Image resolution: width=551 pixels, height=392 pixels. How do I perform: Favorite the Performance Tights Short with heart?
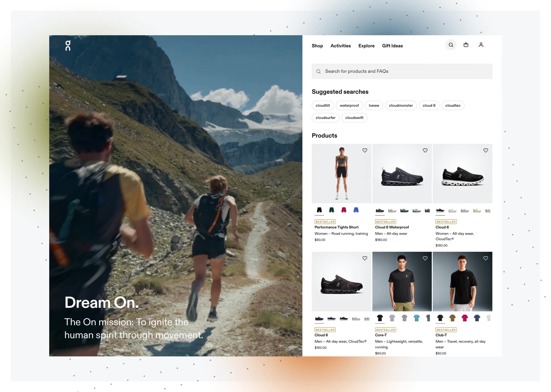click(x=365, y=150)
